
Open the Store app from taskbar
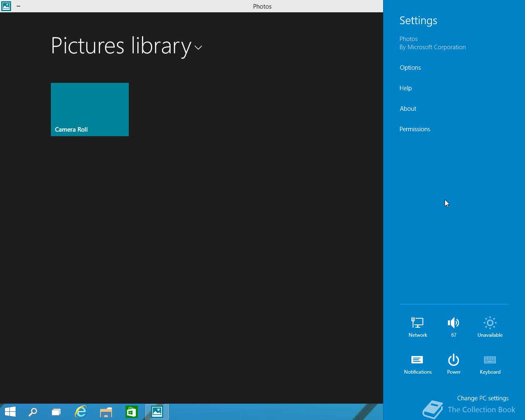(132, 412)
